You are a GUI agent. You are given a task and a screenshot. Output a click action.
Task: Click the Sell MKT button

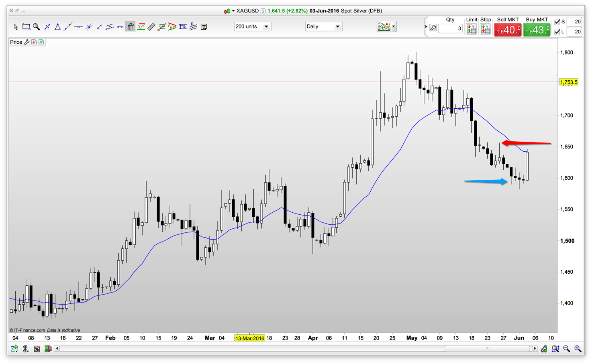point(508,30)
